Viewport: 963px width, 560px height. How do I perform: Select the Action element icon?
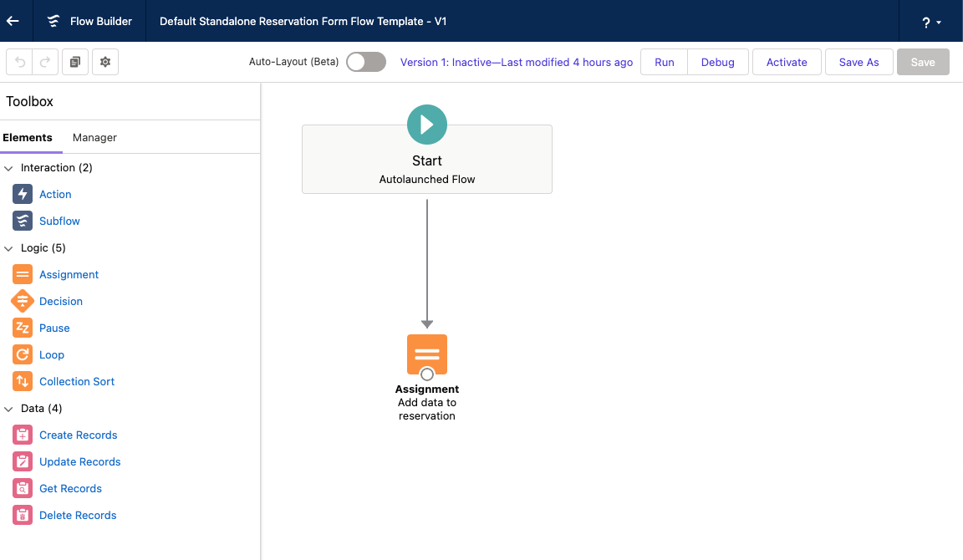pyautogui.click(x=23, y=195)
